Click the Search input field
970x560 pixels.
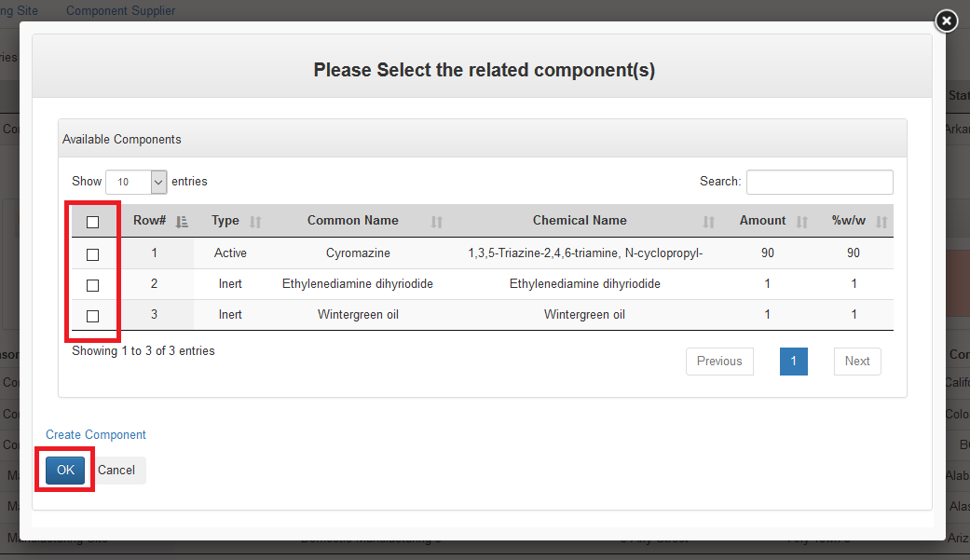(819, 182)
